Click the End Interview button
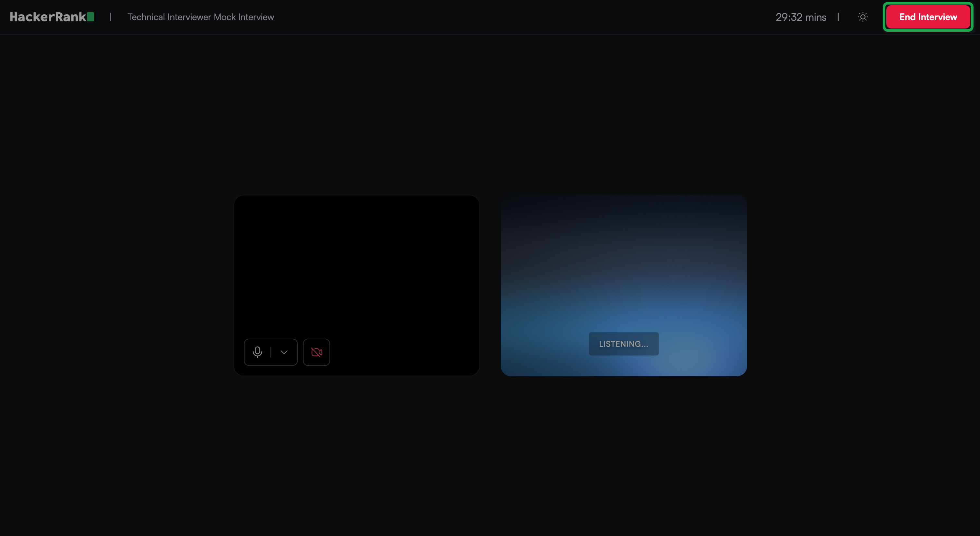The image size is (980, 536). (927, 17)
